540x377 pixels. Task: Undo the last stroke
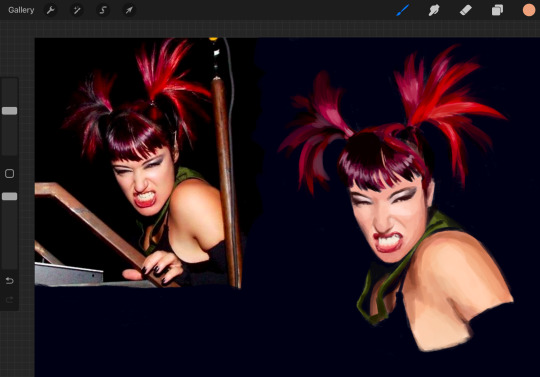9,281
